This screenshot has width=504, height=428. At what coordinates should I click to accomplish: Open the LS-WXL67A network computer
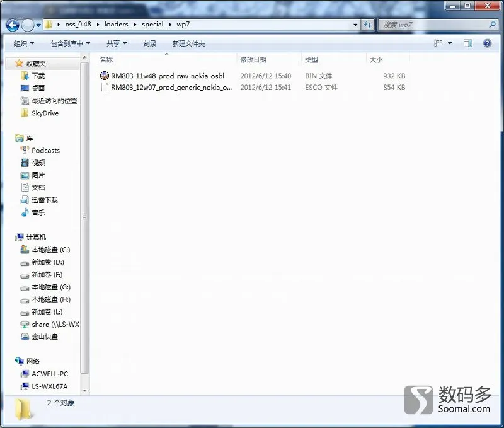pos(50,386)
